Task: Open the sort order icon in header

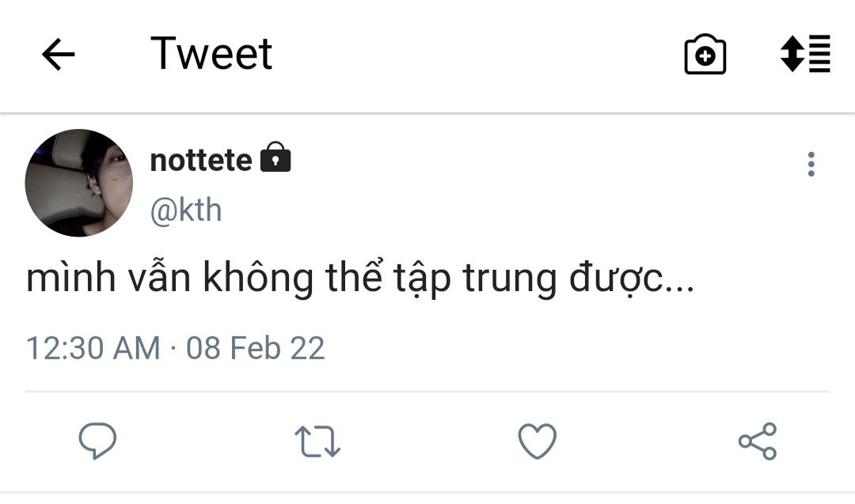Action: pos(805,54)
